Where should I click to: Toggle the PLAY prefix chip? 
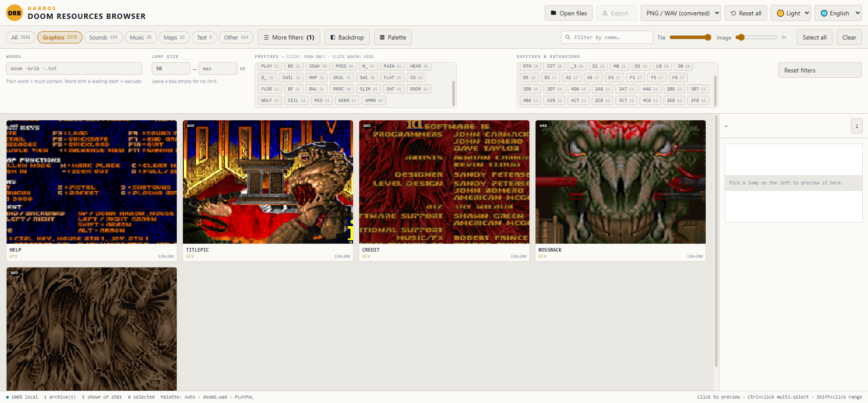click(x=270, y=66)
